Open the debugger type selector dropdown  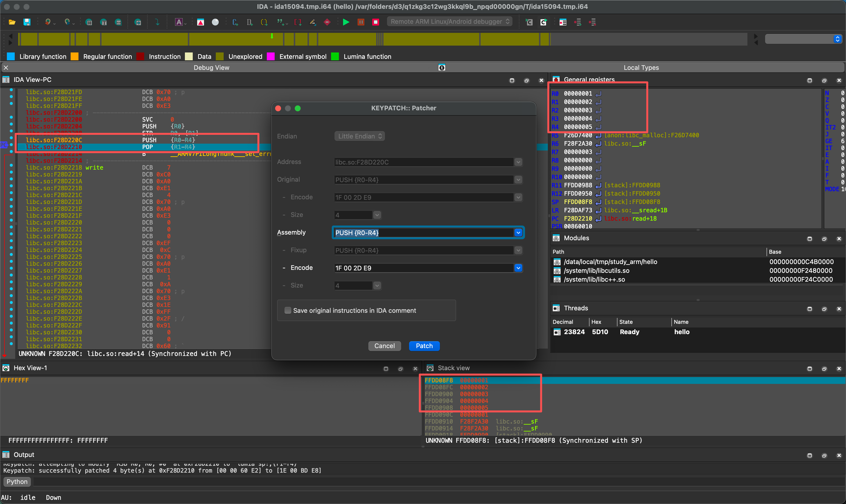(449, 21)
